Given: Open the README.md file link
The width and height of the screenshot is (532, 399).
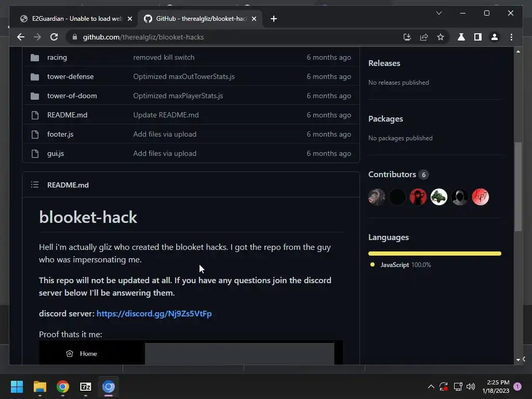Looking at the screenshot, I should pos(67,115).
